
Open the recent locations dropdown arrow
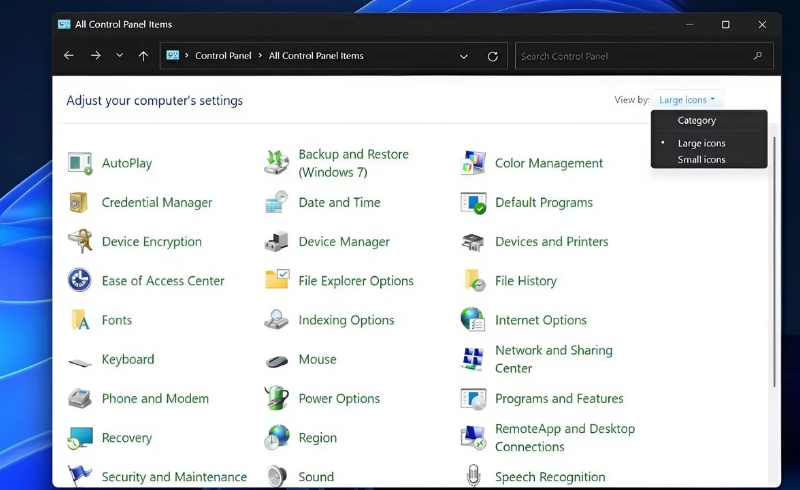point(119,55)
